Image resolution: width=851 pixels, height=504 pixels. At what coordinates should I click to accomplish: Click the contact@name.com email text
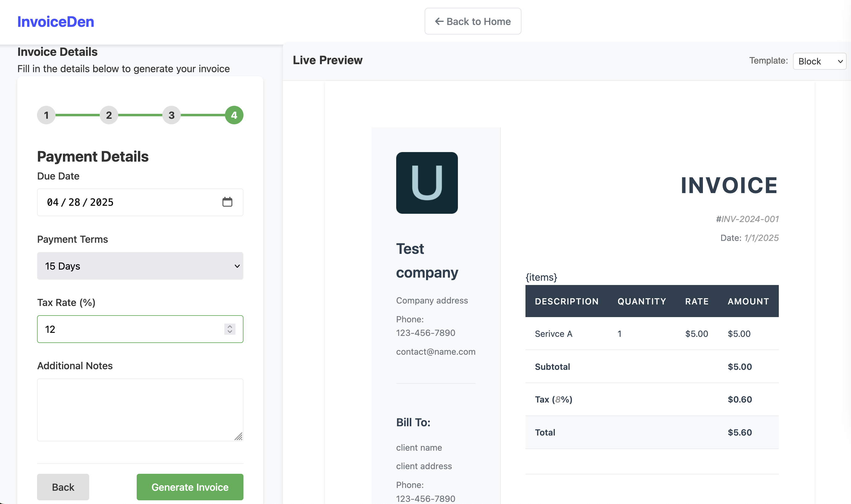[x=435, y=352]
